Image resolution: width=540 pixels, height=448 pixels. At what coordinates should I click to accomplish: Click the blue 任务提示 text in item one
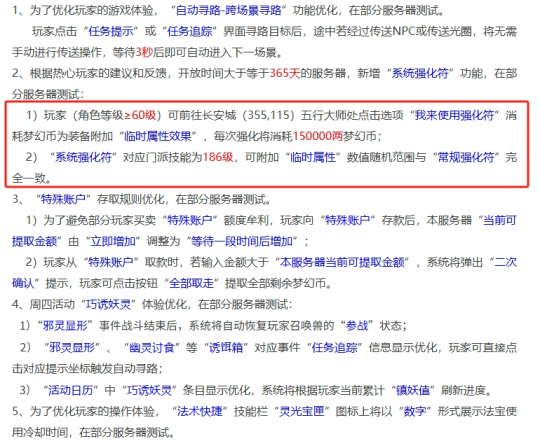point(111,31)
